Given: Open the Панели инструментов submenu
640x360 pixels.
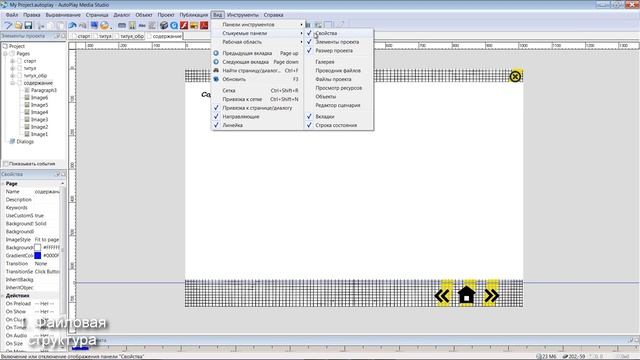Looking at the screenshot, I should (x=257, y=24).
